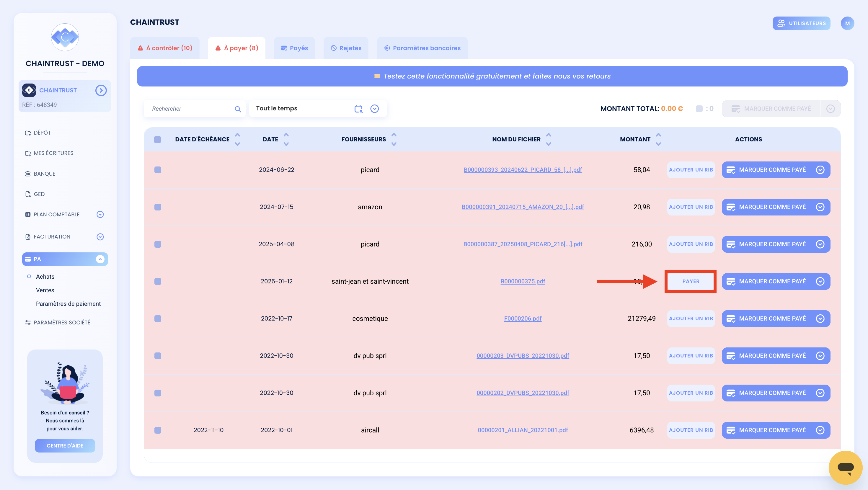
Task: Collapse the PA menu section
Action: [100, 259]
